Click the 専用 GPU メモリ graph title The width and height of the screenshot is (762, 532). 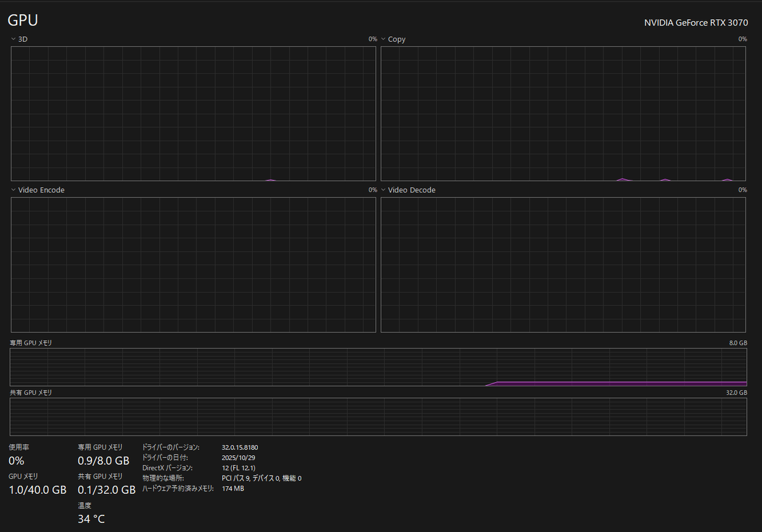31,343
